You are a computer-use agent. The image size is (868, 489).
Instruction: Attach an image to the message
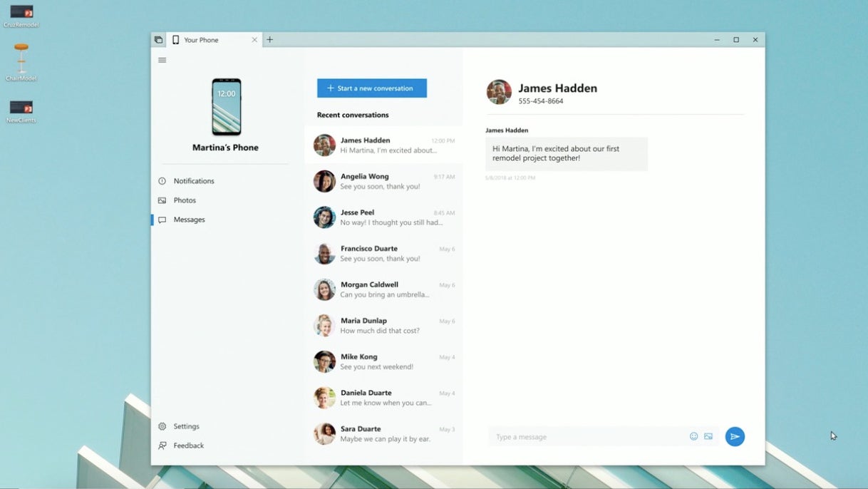point(708,436)
